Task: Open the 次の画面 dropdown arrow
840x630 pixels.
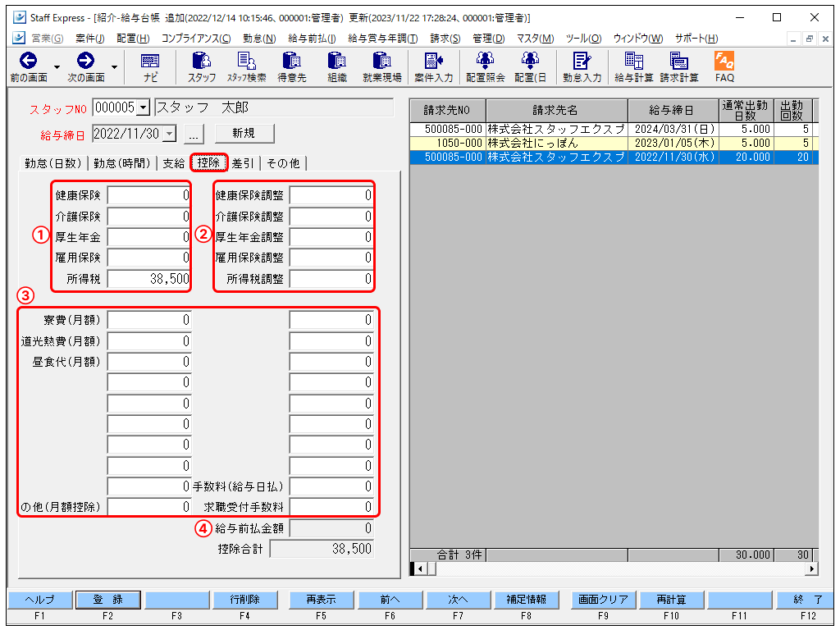Action: (114, 66)
